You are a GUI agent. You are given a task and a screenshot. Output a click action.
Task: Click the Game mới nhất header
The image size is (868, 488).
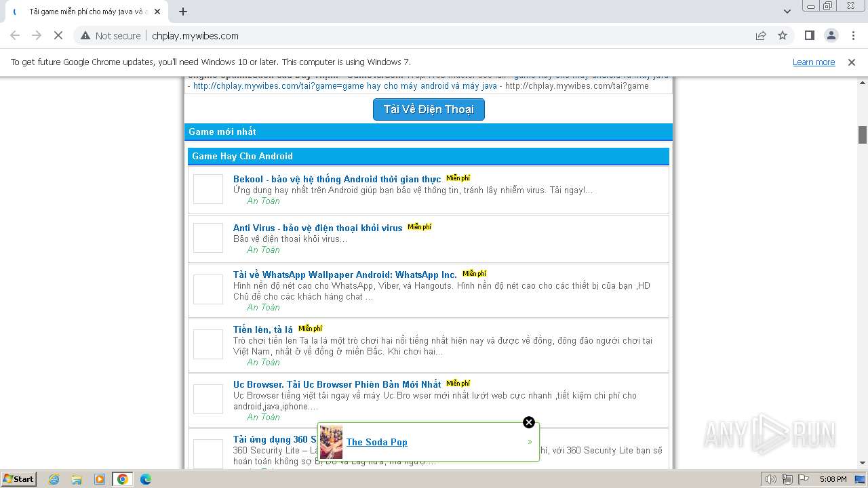pos(429,132)
